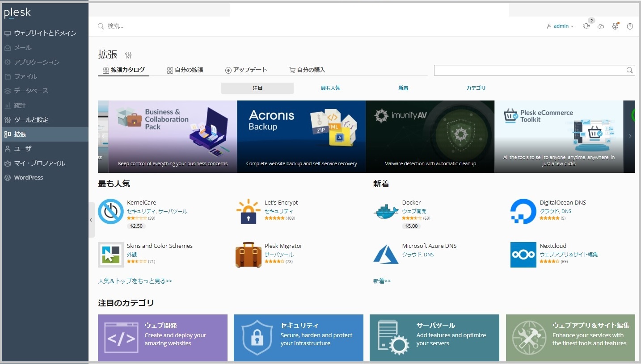Viewport: 641px width, 364px height.
Task: Click Nextcloud's ウェブアプリ＆サイト編集 category link
Action: tap(569, 255)
